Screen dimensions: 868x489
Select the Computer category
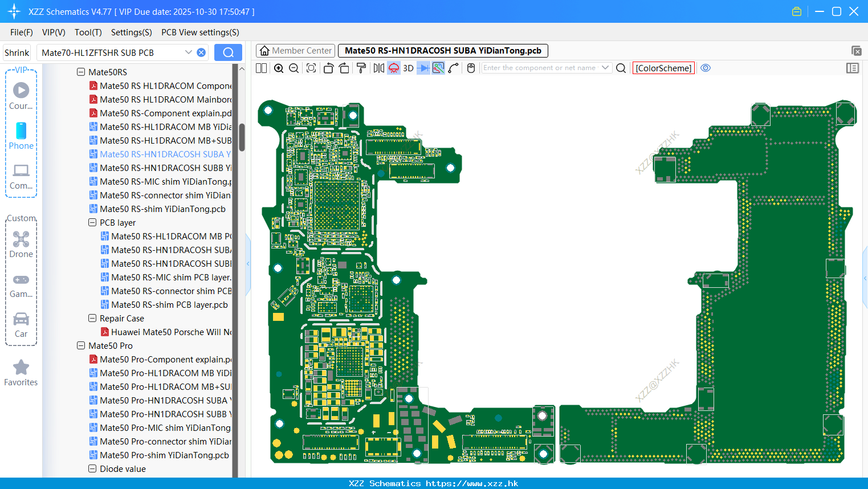click(21, 176)
